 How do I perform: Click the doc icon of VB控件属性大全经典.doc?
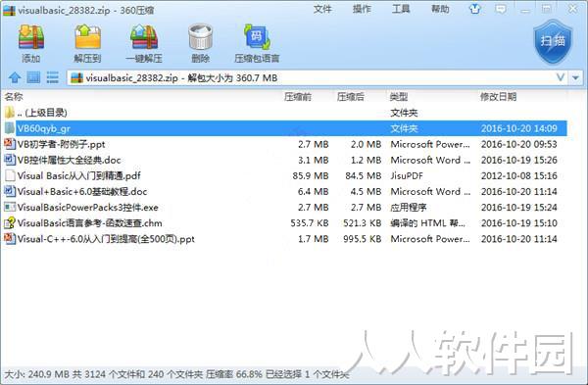pyautogui.click(x=10, y=160)
